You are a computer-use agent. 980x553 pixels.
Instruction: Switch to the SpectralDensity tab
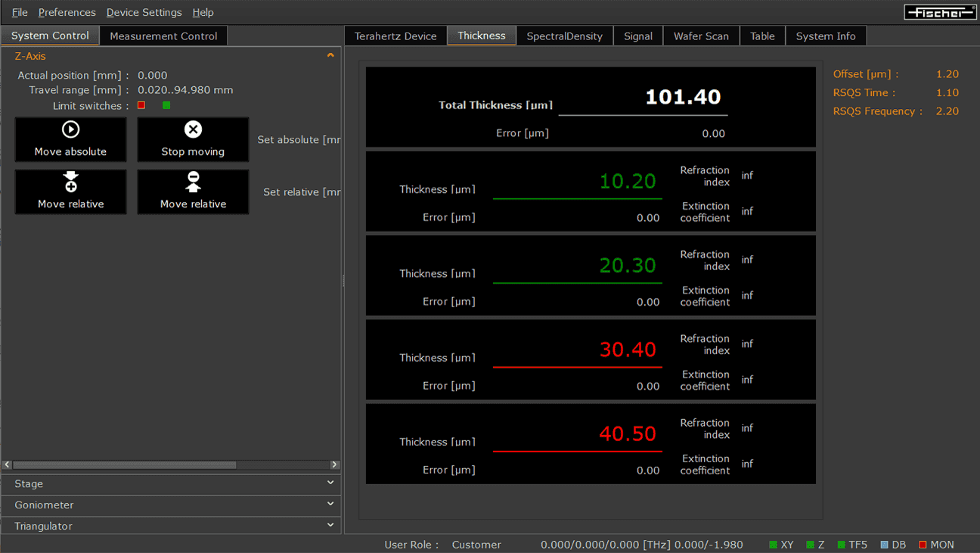(x=564, y=35)
